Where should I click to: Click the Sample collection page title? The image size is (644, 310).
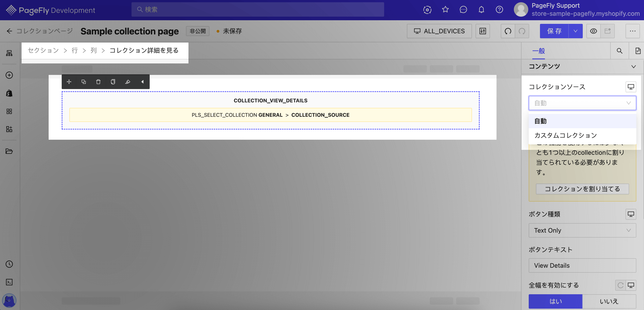[129, 31]
